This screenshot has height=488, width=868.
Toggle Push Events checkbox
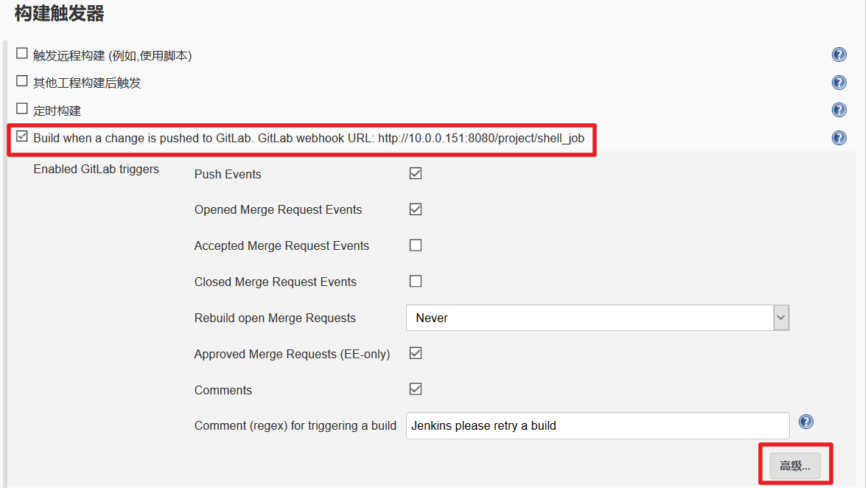coord(416,173)
